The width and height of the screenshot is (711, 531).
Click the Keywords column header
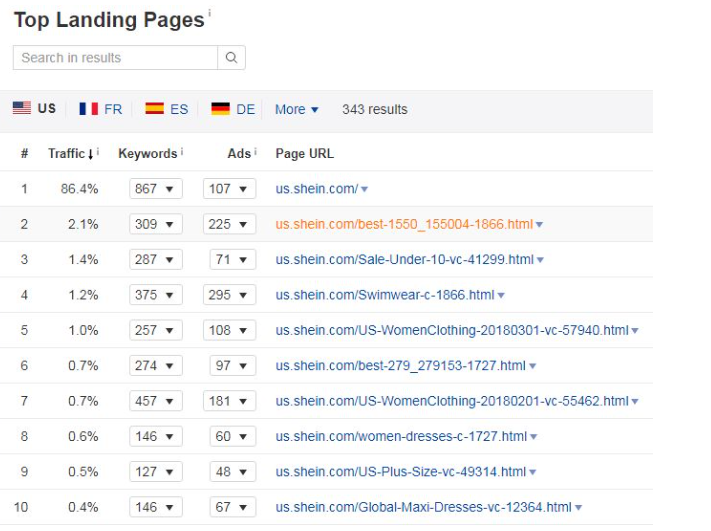point(148,154)
